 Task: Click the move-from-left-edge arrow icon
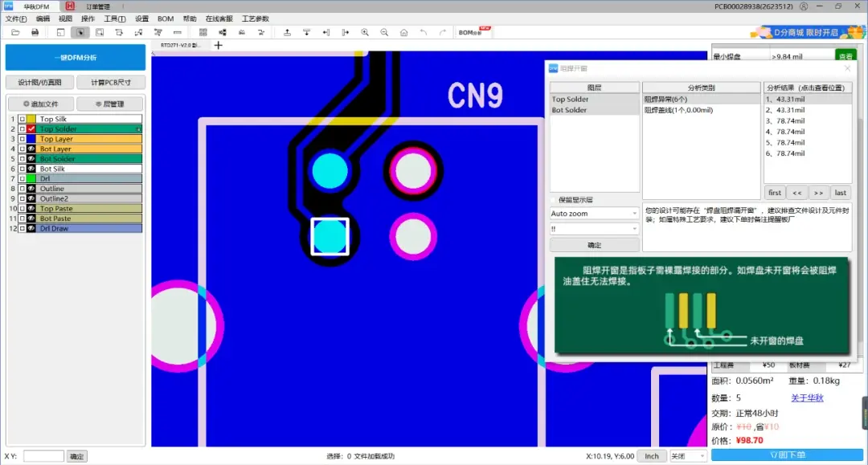(346, 33)
